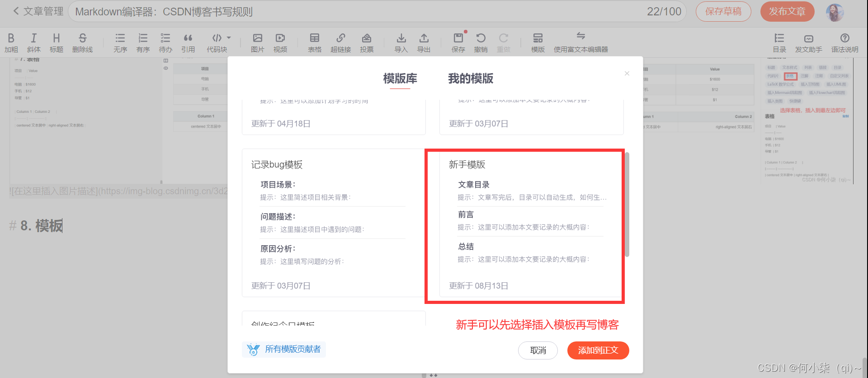The height and width of the screenshot is (378, 868).
Task: Click 取消 button in dialog
Action: 538,350
